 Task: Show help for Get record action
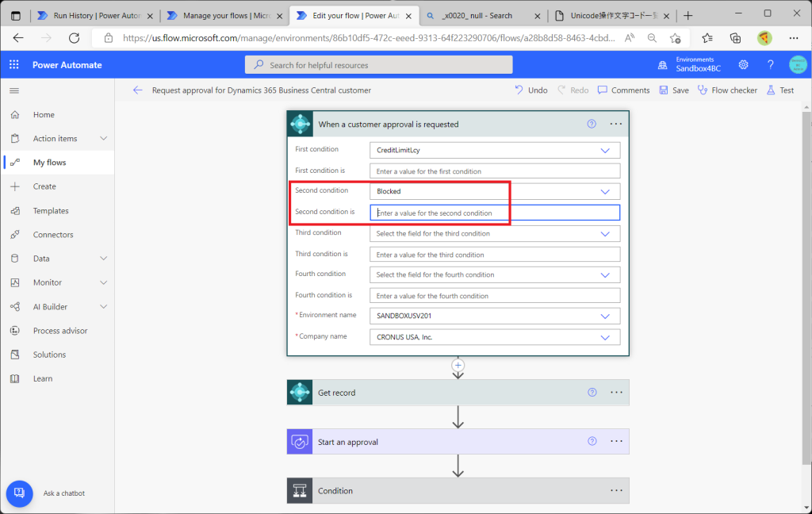pyautogui.click(x=592, y=392)
